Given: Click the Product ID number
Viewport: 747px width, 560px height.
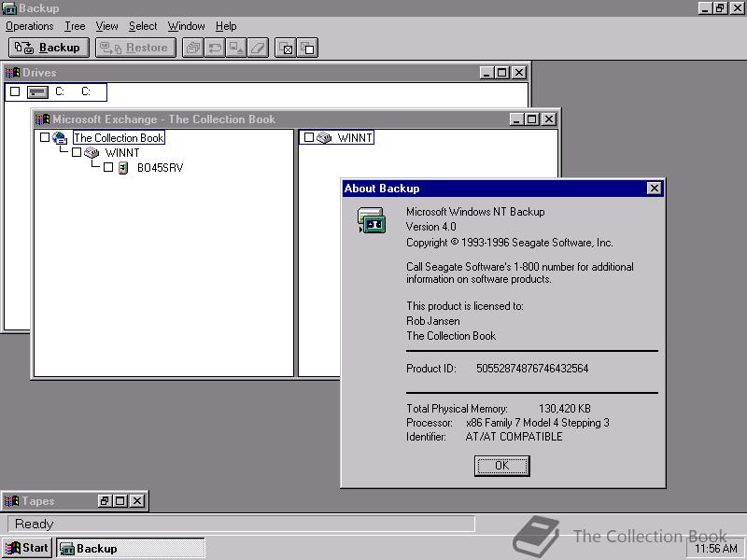Looking at the screenshot, I should pos(532,369).
